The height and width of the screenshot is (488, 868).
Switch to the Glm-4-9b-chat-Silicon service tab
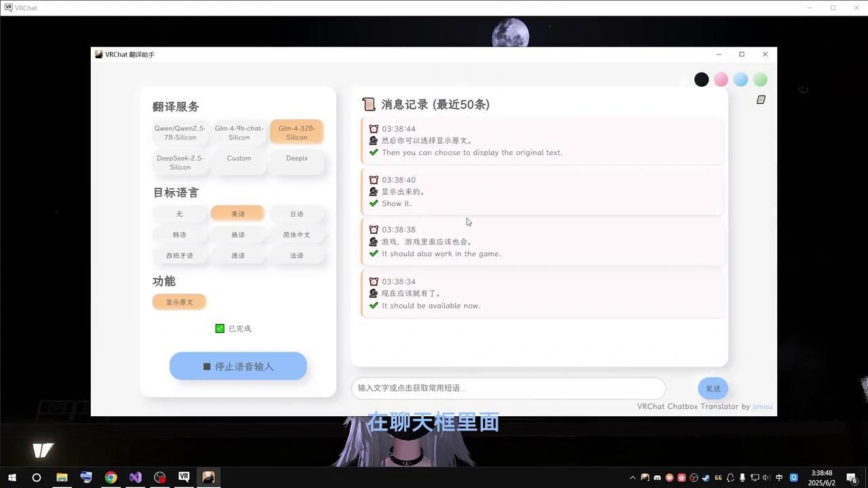238,131
